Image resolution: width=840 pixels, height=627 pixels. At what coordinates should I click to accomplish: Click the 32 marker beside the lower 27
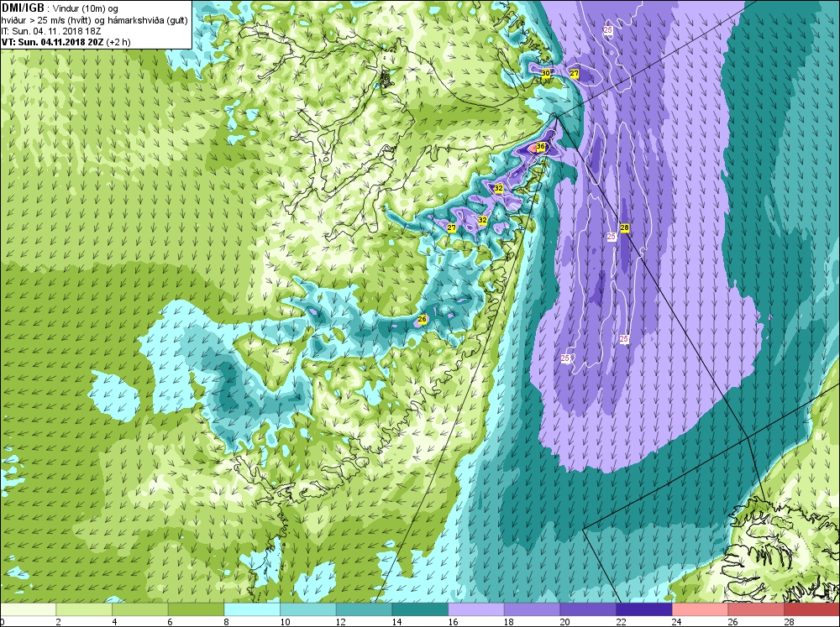coord(483,220)
